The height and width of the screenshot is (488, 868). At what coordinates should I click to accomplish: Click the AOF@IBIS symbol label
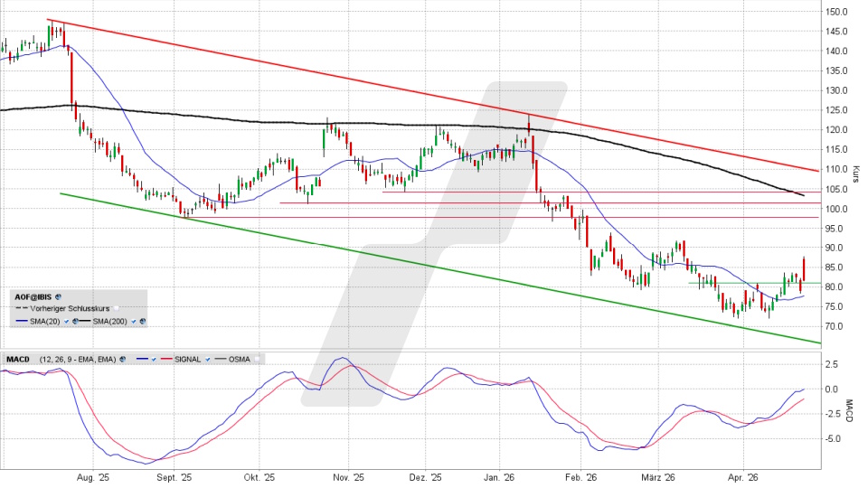[33, 297]
